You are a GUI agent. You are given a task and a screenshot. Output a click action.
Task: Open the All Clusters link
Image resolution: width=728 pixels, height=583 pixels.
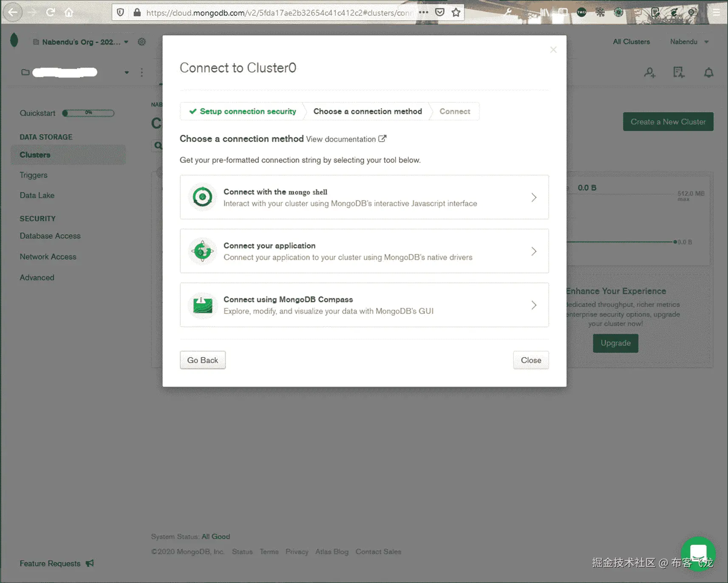click(631, 42)
